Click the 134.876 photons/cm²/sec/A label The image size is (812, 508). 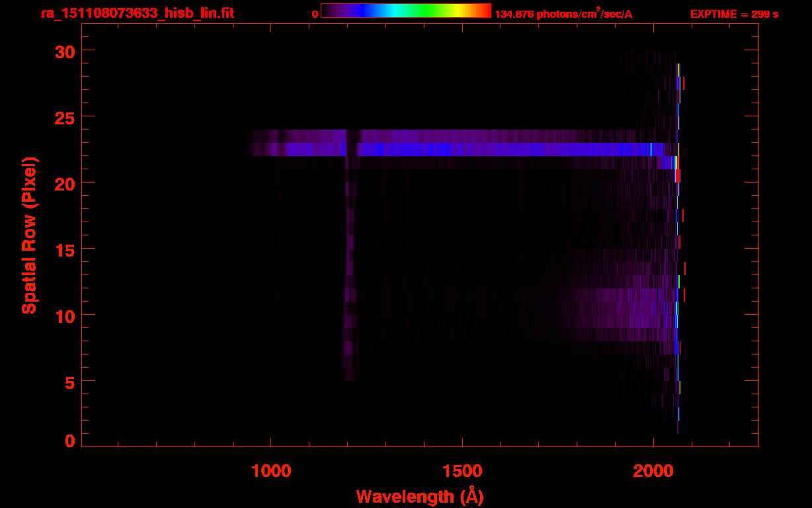(564, 14)
